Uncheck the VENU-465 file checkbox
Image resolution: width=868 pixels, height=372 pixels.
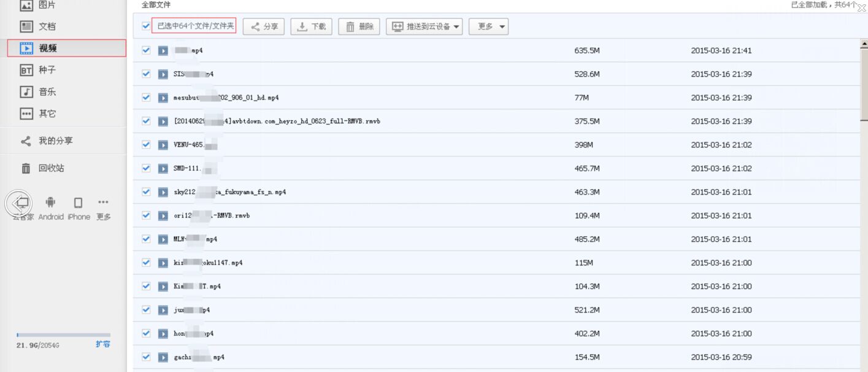(146, 145)
